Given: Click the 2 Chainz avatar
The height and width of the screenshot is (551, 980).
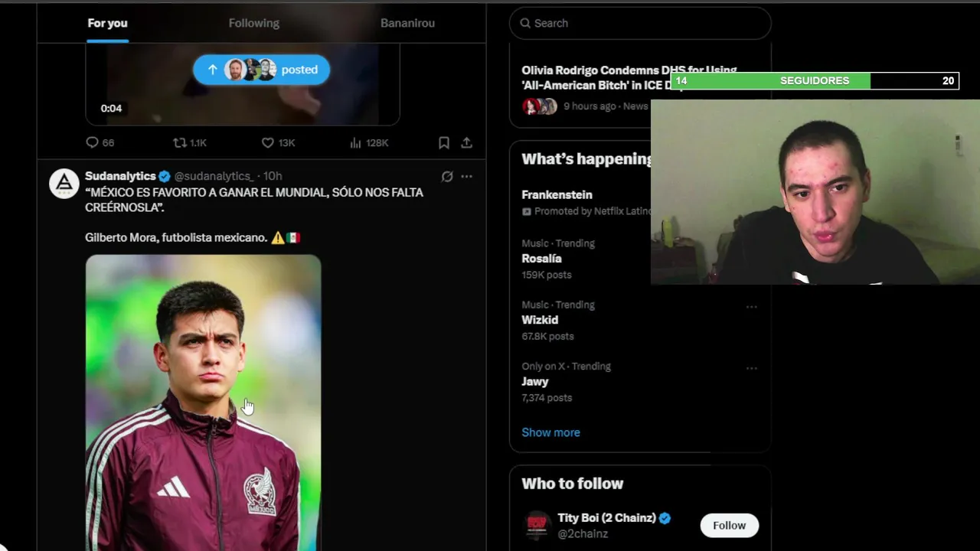Looking at the screenshot, I should [x=537, y=525].
